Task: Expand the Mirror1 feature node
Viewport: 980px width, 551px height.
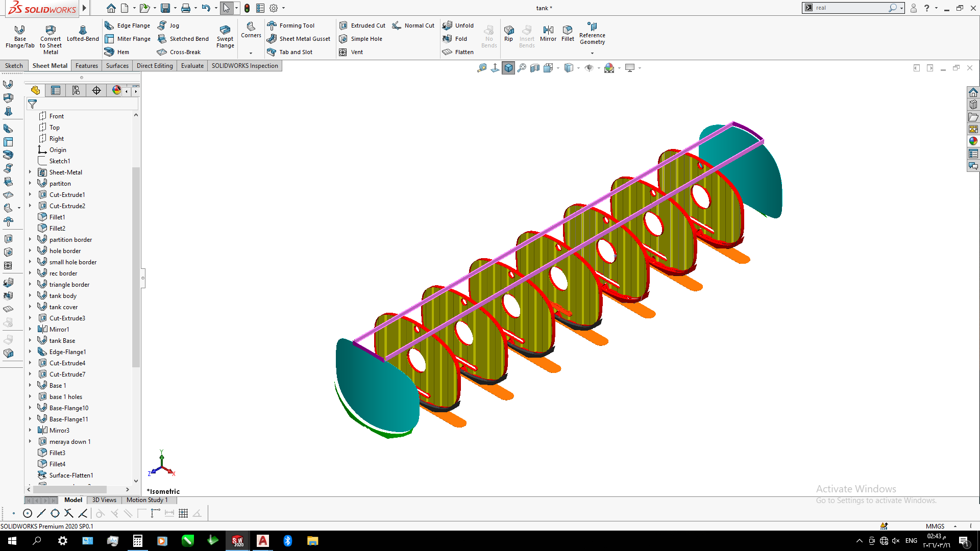Action: 30,330
